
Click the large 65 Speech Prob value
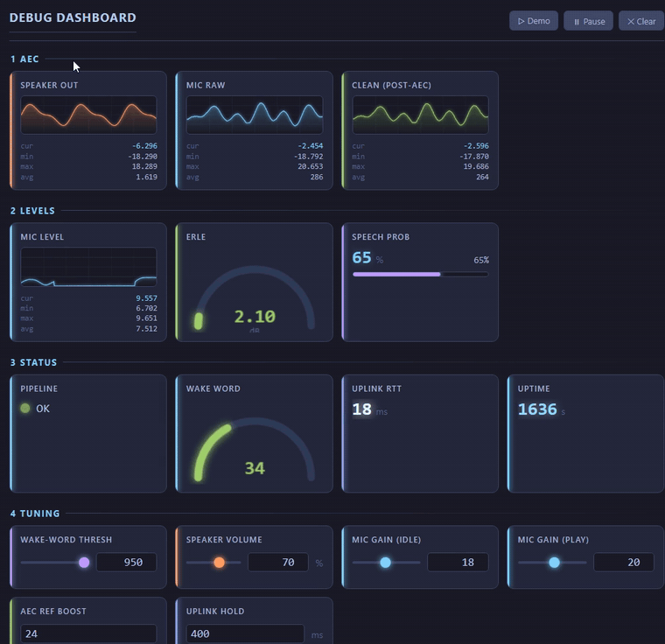tap(361, 258)
